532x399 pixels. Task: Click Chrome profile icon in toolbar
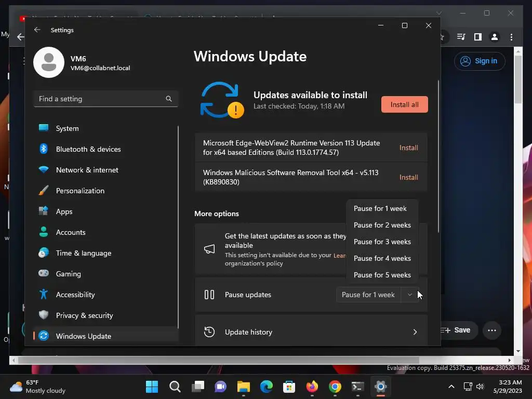point(495,37)
